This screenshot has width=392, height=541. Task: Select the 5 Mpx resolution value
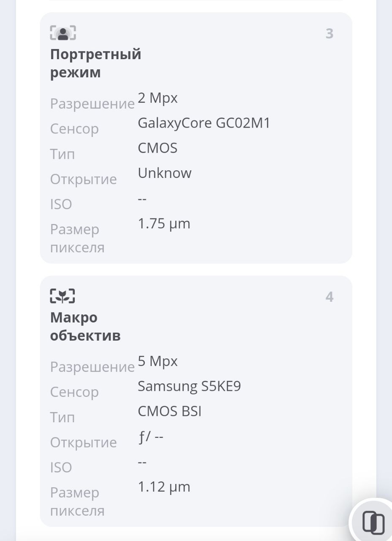(158, 361)
